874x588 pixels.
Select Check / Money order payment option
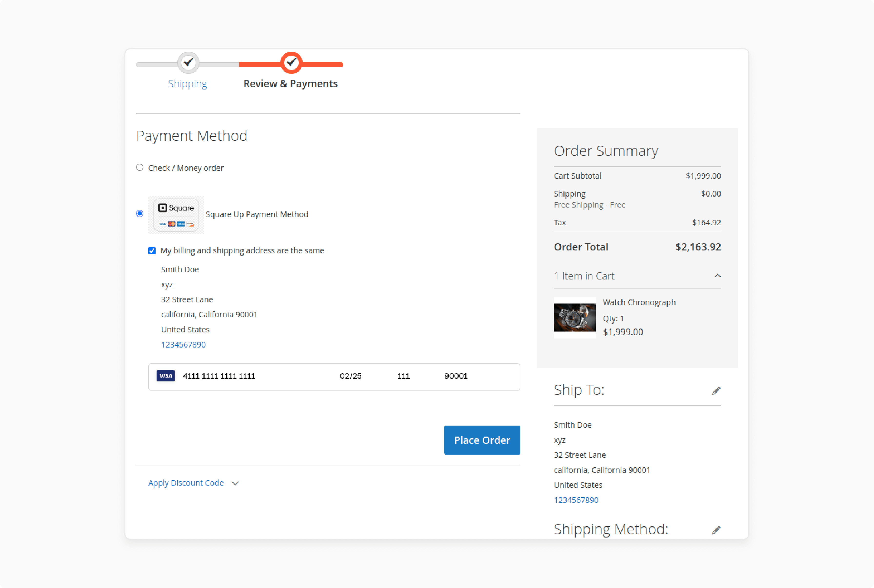(x=140, y=167)
